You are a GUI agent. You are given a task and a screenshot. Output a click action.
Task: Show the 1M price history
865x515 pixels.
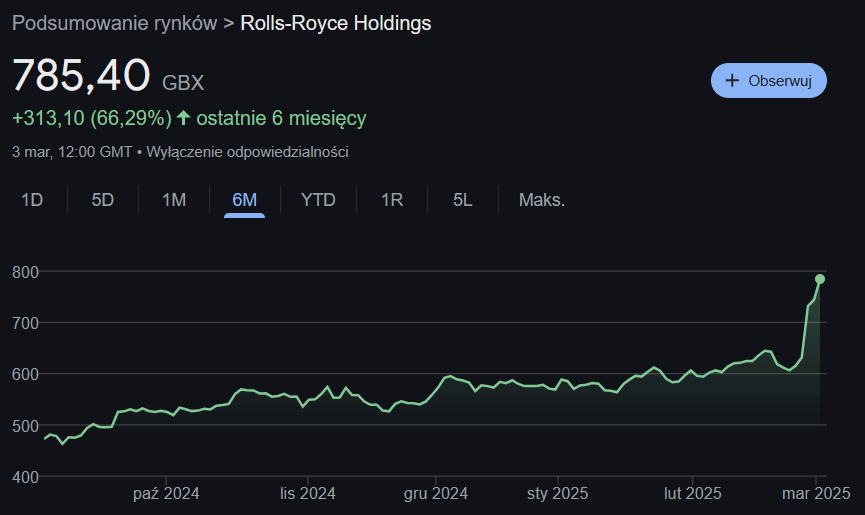coord(174,200)
